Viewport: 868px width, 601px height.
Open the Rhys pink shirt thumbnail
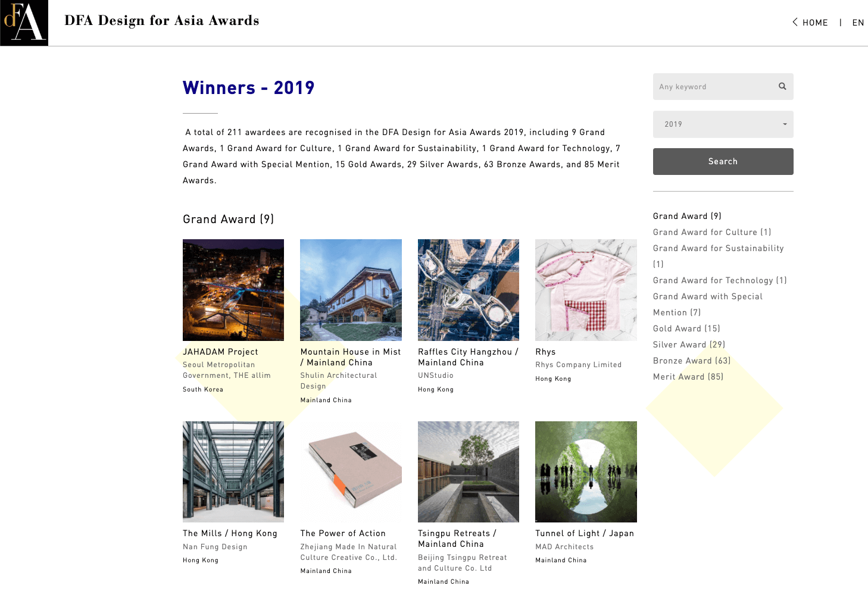[x=586, y=290]
